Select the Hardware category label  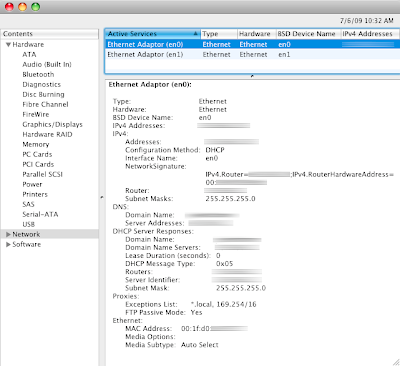[x=28, y=45]
